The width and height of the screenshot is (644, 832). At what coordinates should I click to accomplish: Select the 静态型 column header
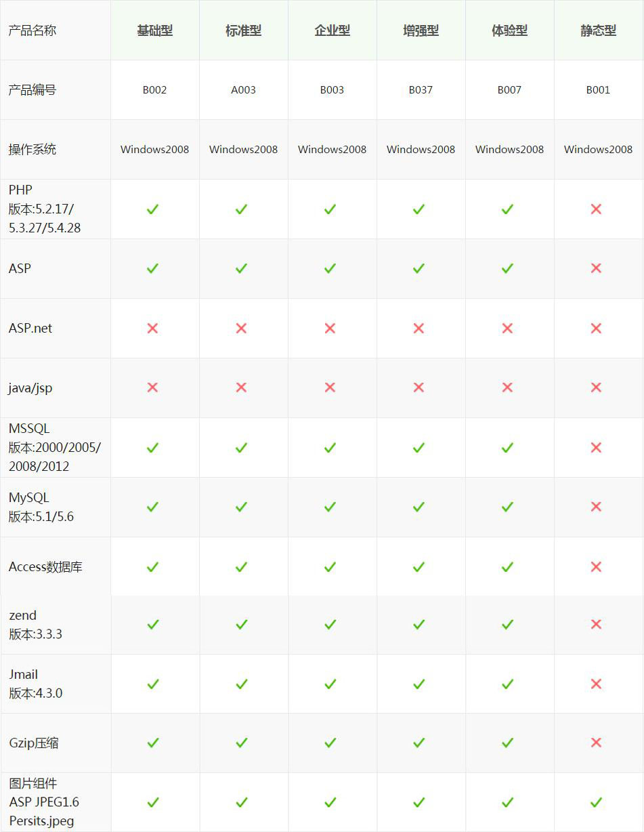(599, 30)
